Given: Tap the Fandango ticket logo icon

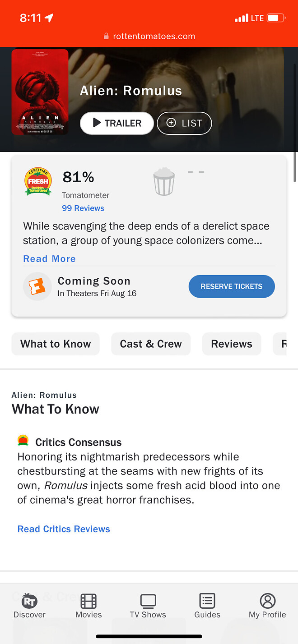Looking at the screenshot, I should 37,286.
